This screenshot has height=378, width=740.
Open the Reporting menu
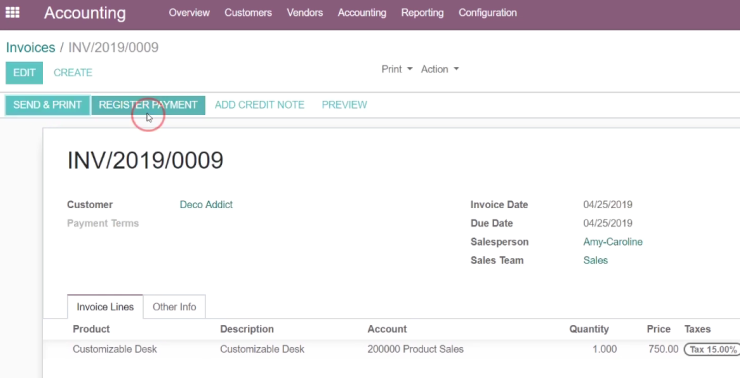click(x=422, y=13)
